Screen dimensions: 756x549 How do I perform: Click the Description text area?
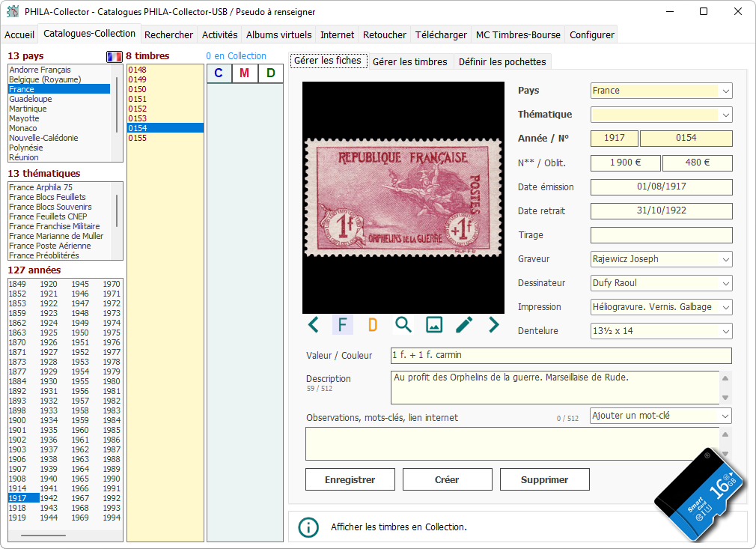tap(555, 387)
